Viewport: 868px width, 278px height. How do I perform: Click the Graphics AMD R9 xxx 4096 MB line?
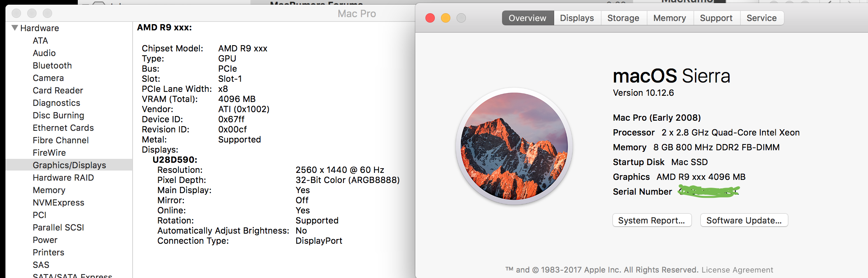[679, 177]
